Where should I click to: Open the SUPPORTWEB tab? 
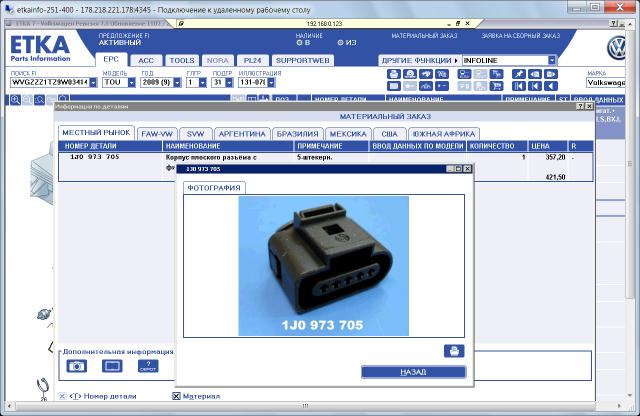click(x=302, y=60)
